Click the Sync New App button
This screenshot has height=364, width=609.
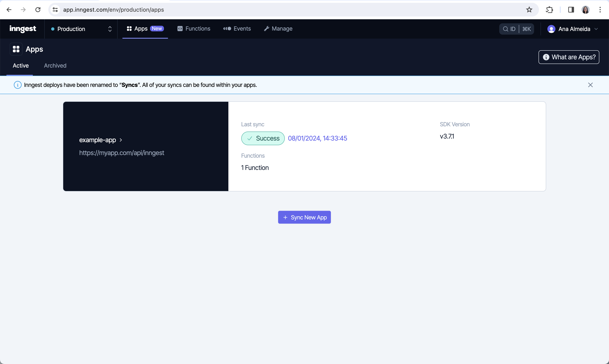[304, 217]
